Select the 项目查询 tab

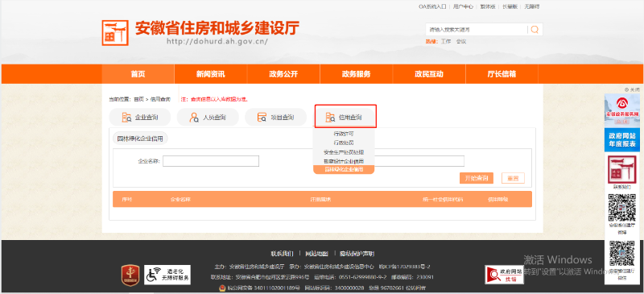(275, 117)
